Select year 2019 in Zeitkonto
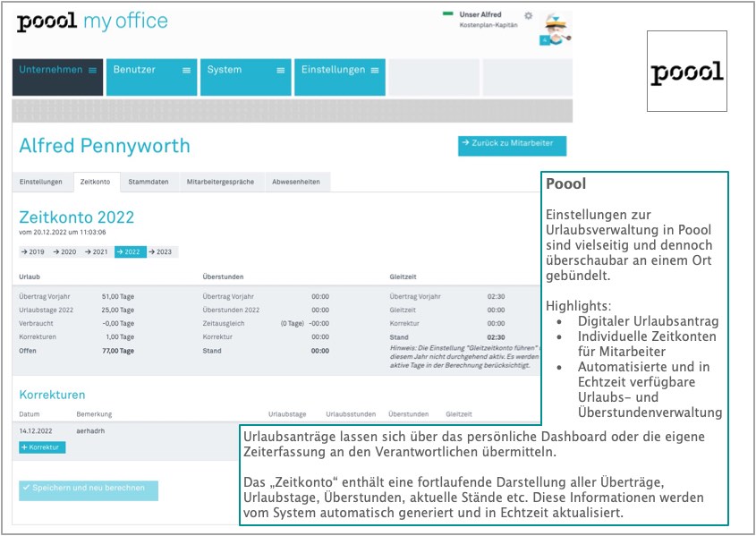Screen dimensions: 756x536 33,252
